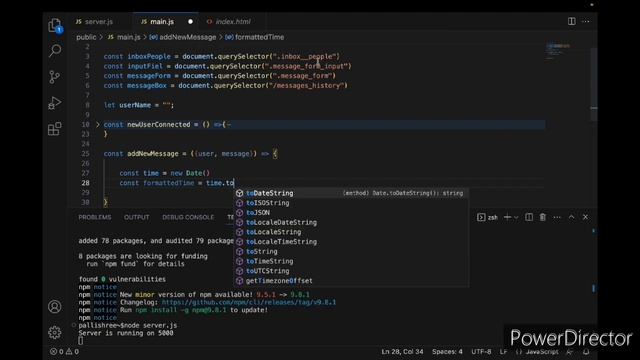Select toLocaleString suggestion
640x360 pixels.
tap(351, 232)
